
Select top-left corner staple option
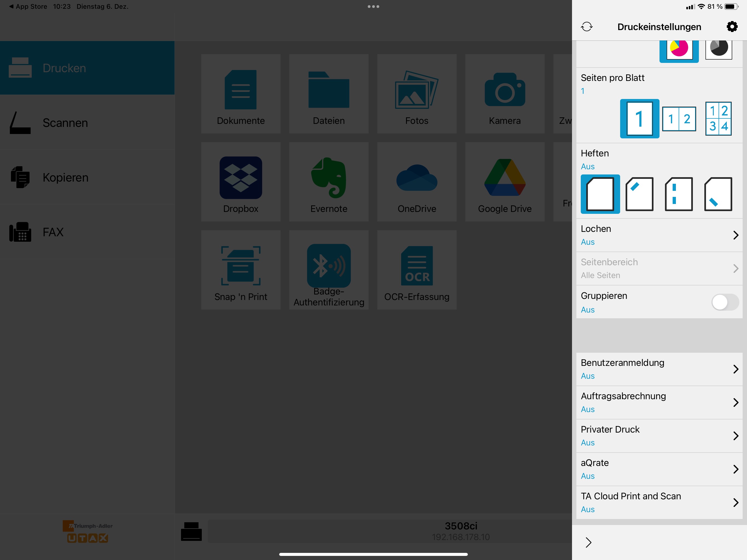[639, 194]
